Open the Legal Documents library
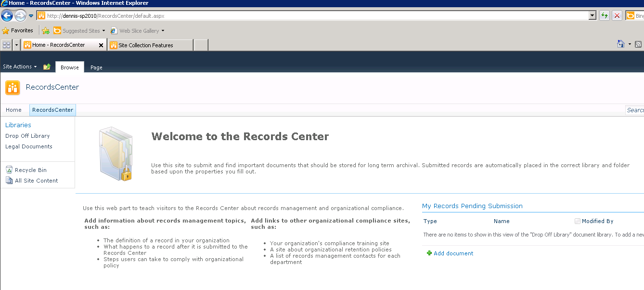This screenshot has width=644, height=290. (29, 146)
